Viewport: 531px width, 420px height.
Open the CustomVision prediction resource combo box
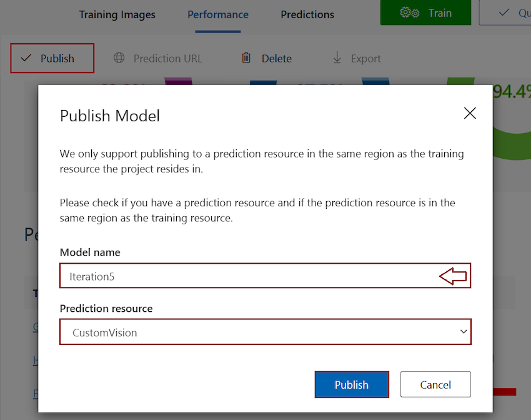[x=265, y=332]
